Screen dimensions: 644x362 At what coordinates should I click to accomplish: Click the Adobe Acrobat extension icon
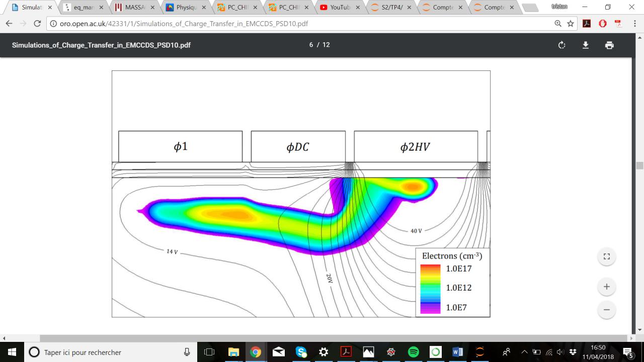point(587,24)
